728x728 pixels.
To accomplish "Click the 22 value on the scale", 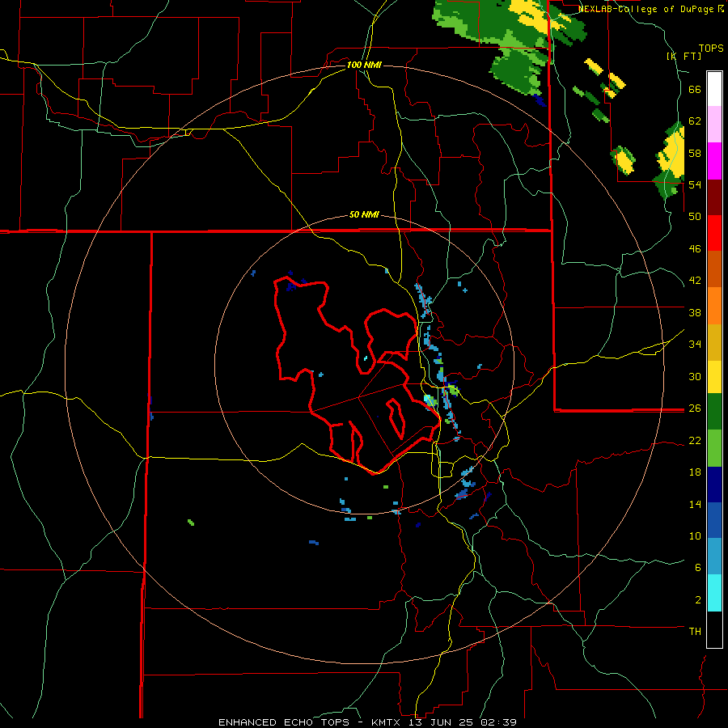I will coord(695,440).
